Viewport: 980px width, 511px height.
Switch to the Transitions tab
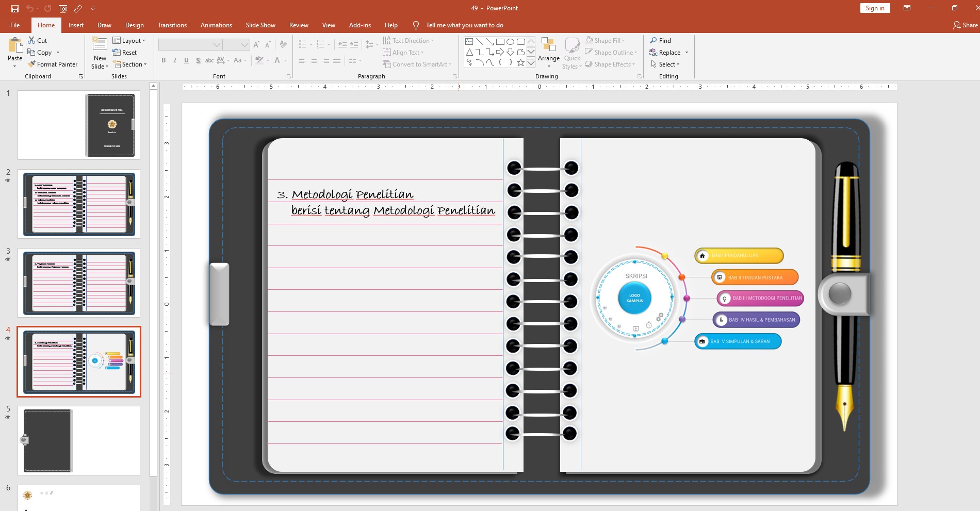pos(172,25)
